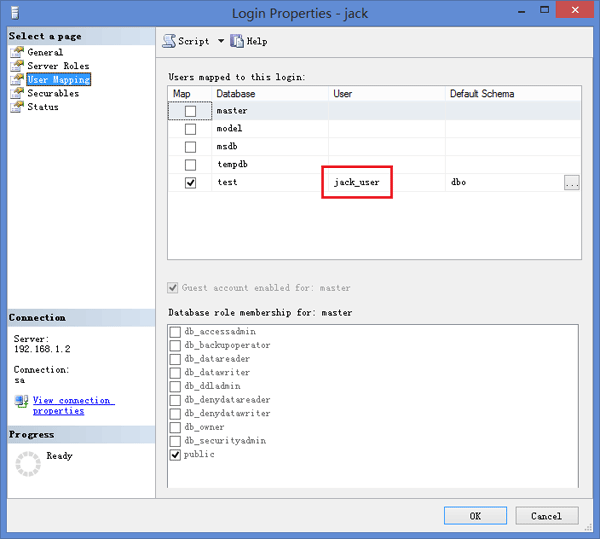Click the Server Roles page icon

pyautogui.click(x=17, y=66)
